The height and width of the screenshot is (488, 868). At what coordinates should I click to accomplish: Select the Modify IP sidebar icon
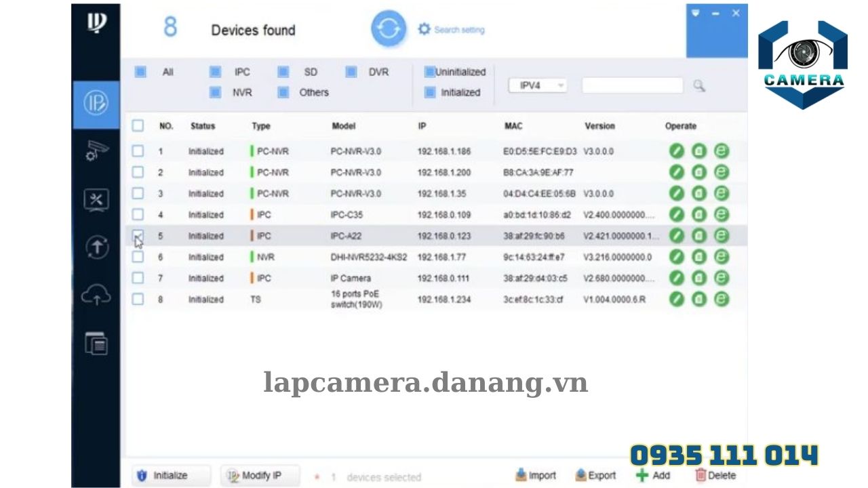tap(96, 103)
